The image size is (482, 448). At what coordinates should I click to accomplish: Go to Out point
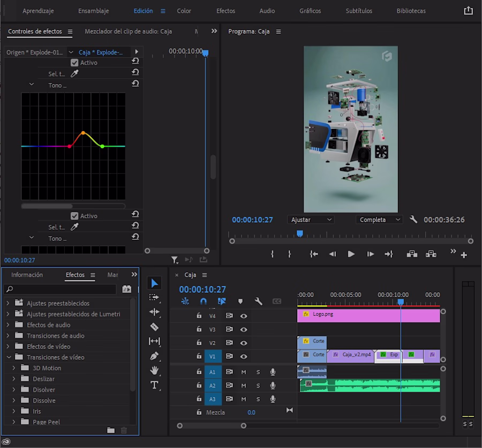(x=389, y=254)
